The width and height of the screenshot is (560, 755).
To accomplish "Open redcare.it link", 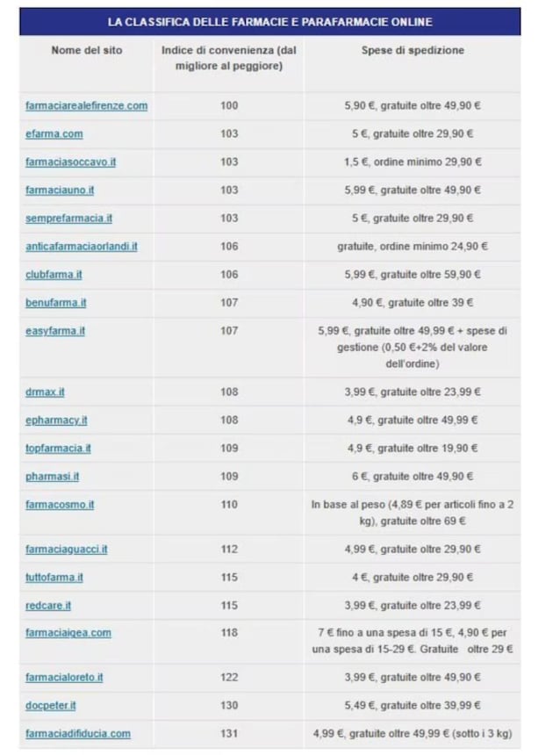I will (47, 606).
